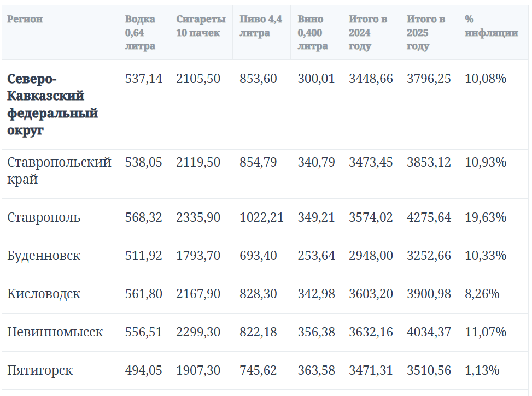Click the 4275,64 total for 2025
Image resolution: width=532 pixels, height=396 pixels.
click(x=429, y=217)
